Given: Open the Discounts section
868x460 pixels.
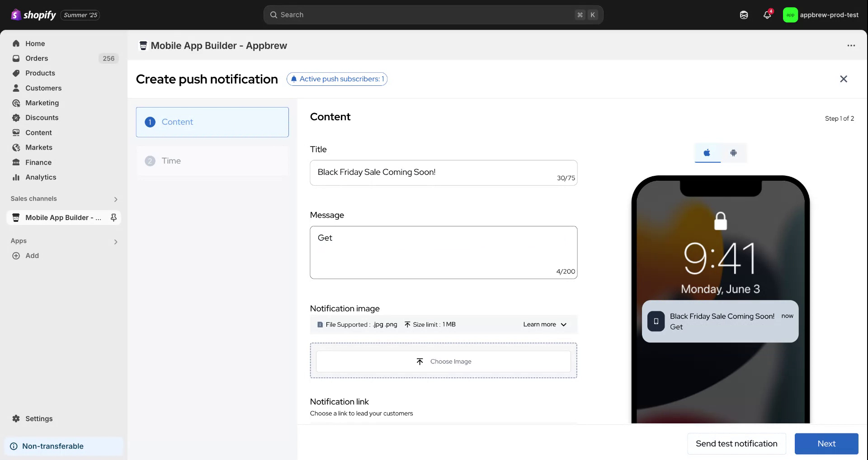Looking at the screenshot, I should 41,117.
